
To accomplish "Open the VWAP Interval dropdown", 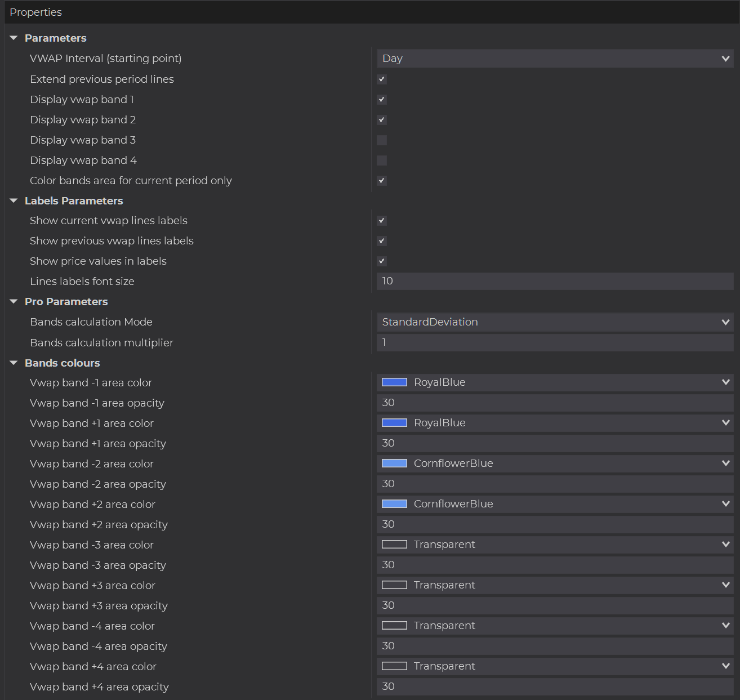I will coord(554,59).
